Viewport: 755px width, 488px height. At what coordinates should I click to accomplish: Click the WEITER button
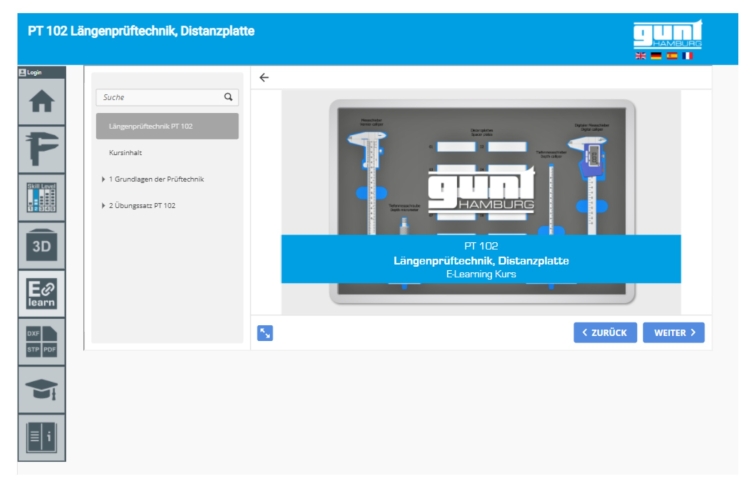(674, 332)
